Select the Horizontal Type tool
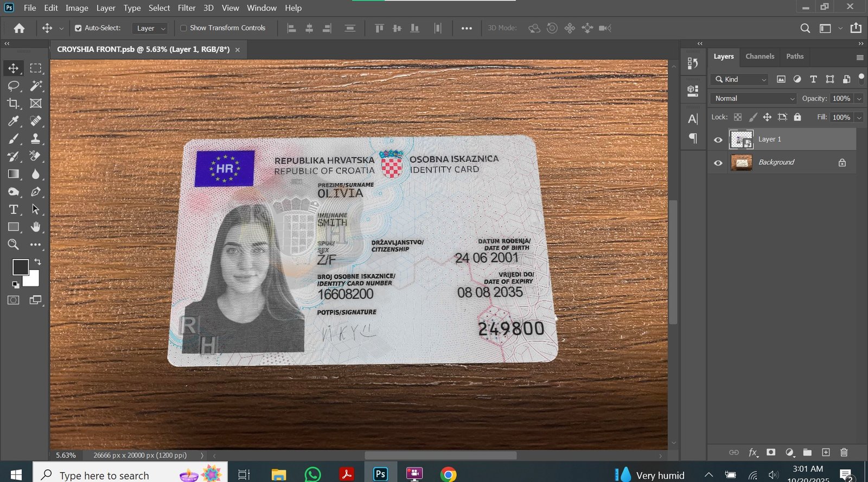 13,210
